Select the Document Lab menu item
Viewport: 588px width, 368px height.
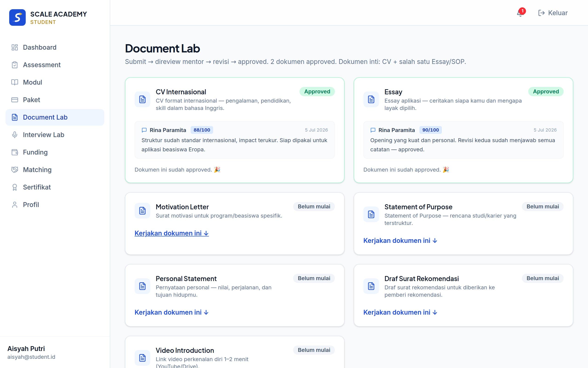(x=55, y=117)
